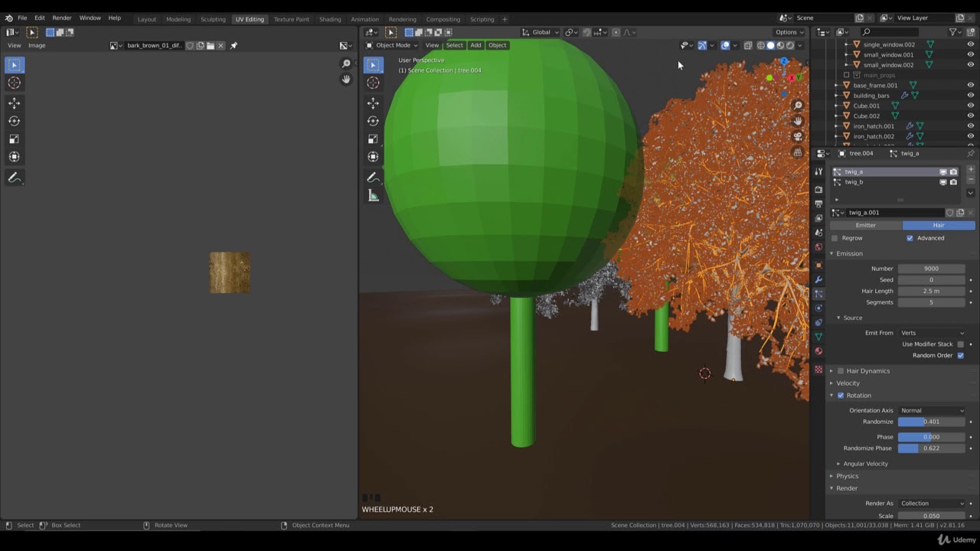The width and height of the screenshot is (980, 551).
Task: Open the viewport Options popover
Action: 789,32
